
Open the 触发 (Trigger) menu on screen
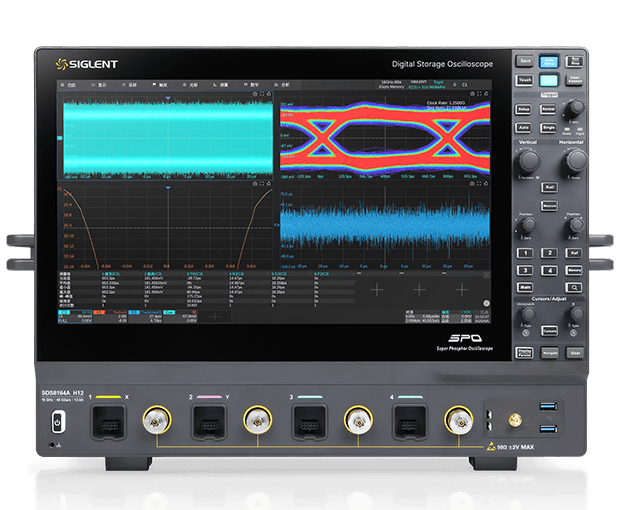[161, 86]
